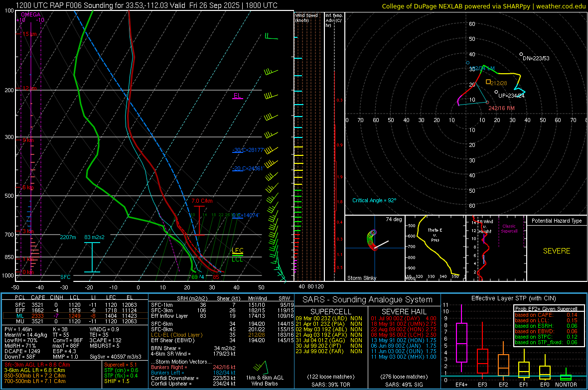Click the '2207m' inflow layer height
The width and height of the screenshot is (588, 390).
(68, 237)
